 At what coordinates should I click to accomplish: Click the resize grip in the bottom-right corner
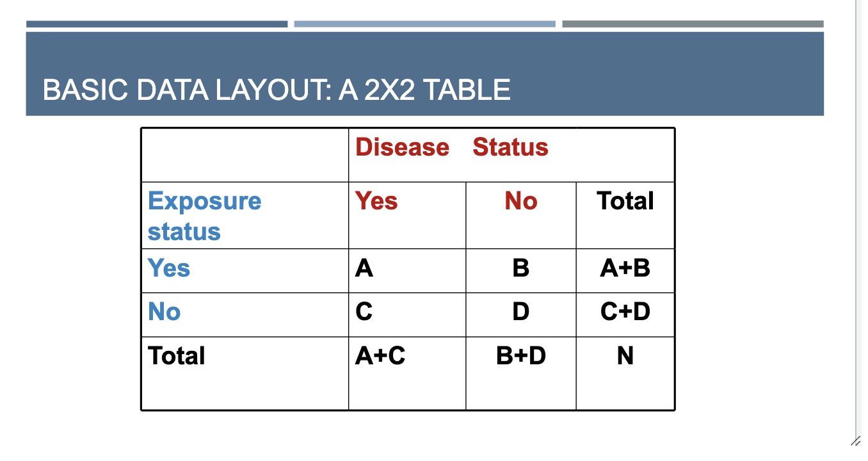point(855,441)
